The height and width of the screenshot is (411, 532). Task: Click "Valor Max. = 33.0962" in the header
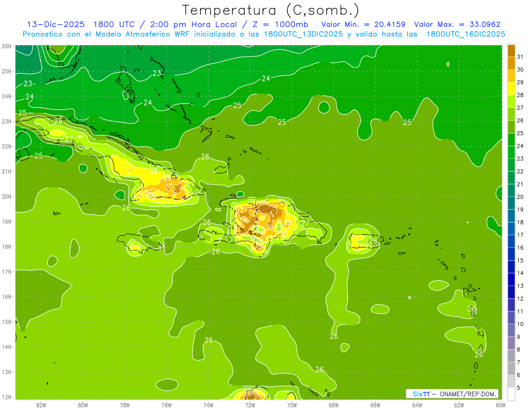point(457,24)
